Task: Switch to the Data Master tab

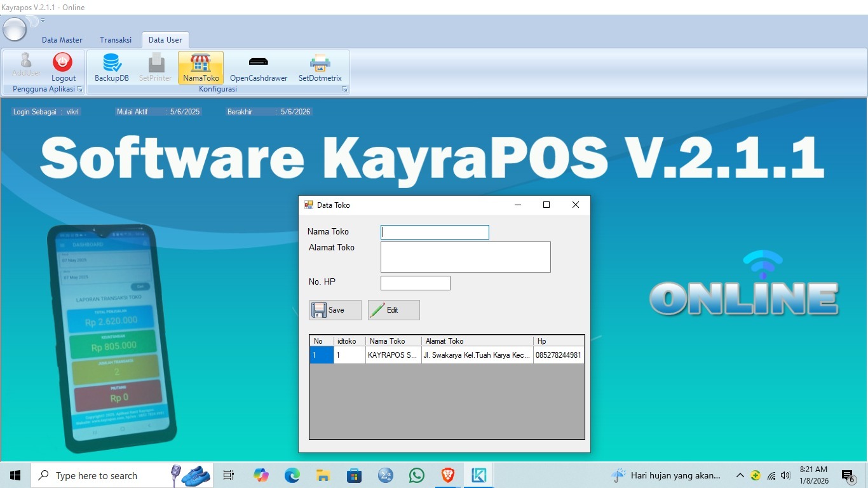Action: click(62, 40)
